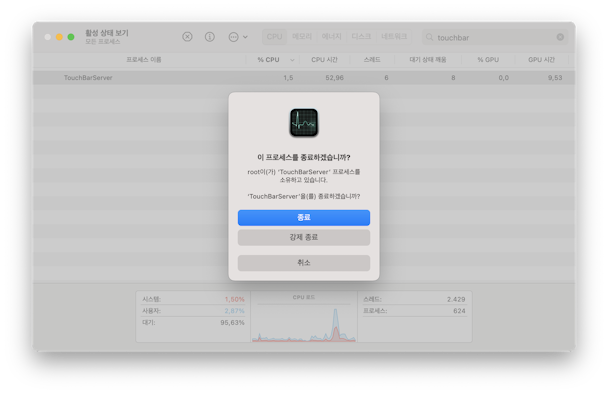Screen dimensions: 608x394
Task: Click the 9,53 GPU time cell
Action: point(555,78)
